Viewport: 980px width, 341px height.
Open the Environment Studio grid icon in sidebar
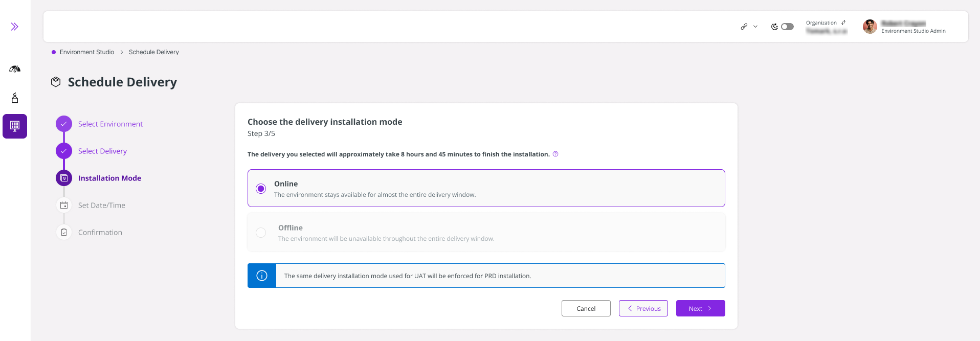15,126
